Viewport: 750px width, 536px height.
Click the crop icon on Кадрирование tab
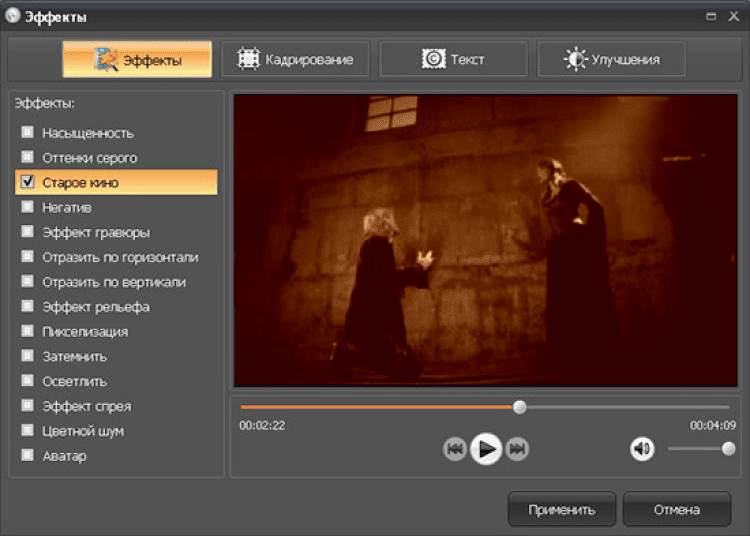pos(248,59)
